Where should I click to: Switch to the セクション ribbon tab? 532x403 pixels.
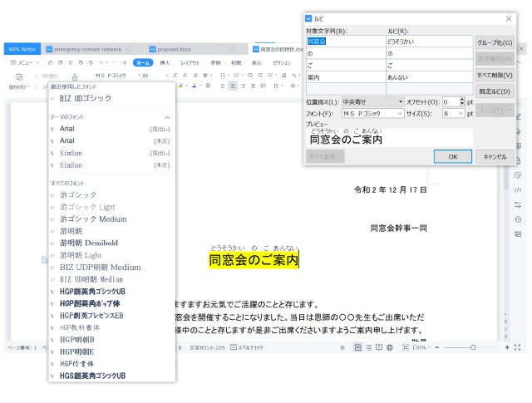pos(282,63)
